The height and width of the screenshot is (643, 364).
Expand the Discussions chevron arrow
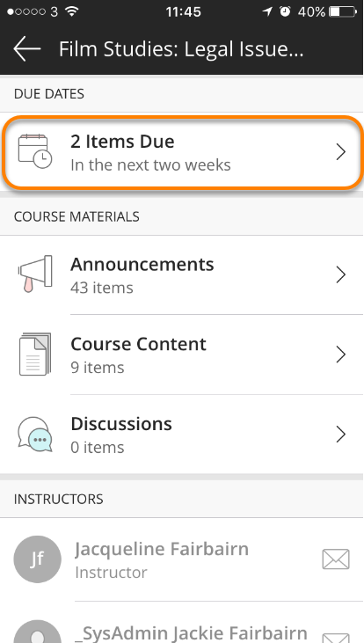pyautogui.click(x=340, y=435)
